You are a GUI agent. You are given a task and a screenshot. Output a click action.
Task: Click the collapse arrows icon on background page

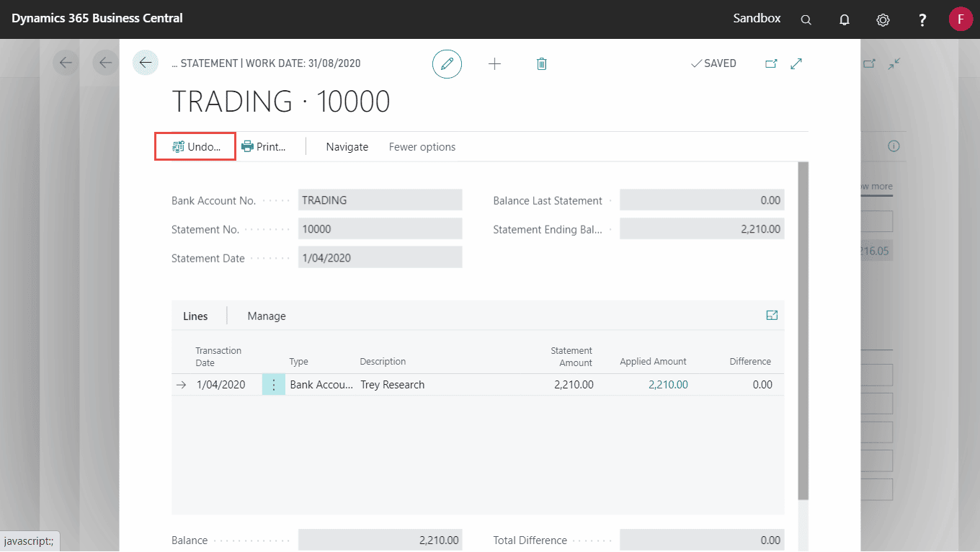tap(894, 63)
